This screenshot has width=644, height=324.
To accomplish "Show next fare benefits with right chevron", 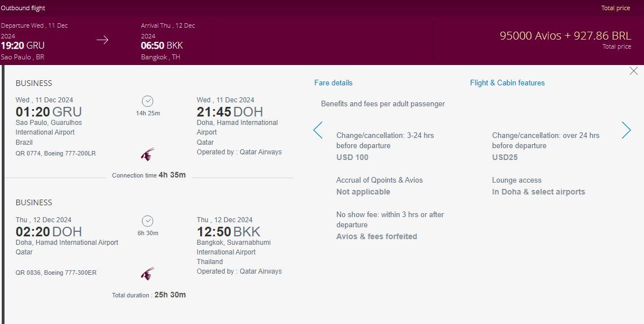I will tap(626, 130).
